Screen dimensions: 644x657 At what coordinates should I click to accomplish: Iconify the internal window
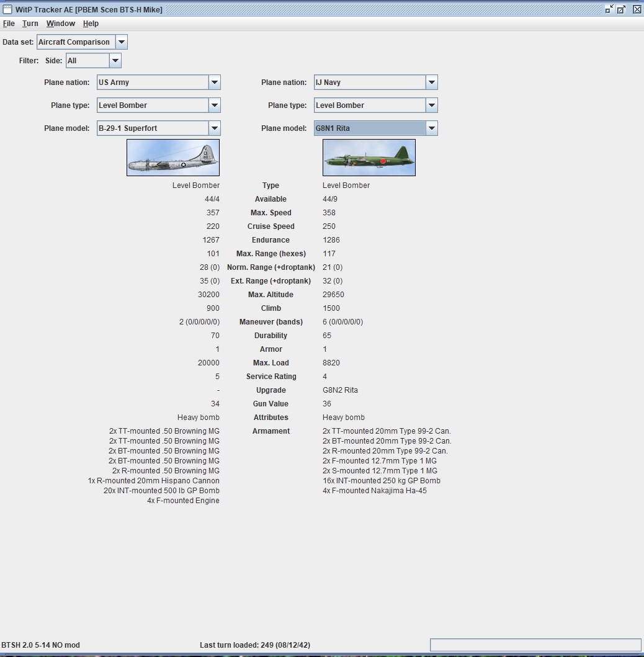click(x=609, y=9)
